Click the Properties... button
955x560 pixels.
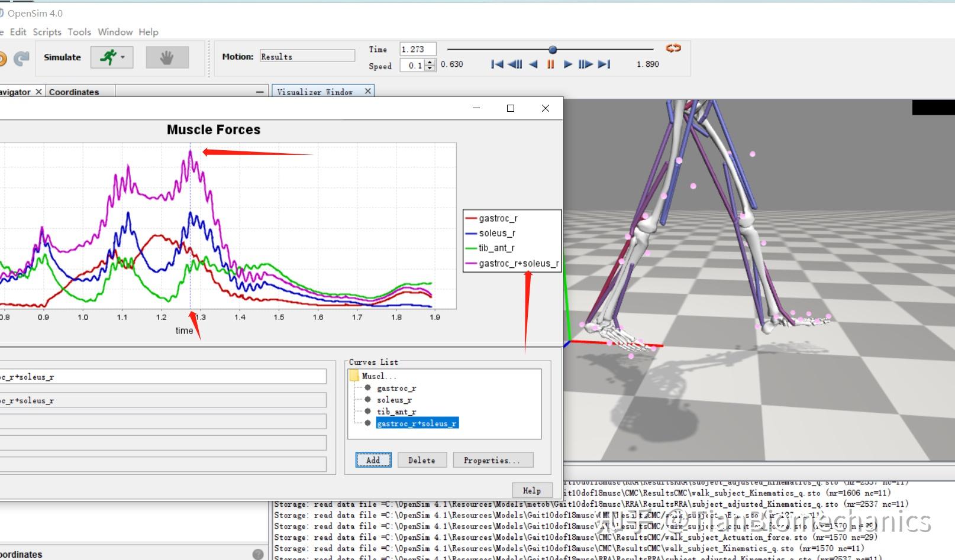492,460
